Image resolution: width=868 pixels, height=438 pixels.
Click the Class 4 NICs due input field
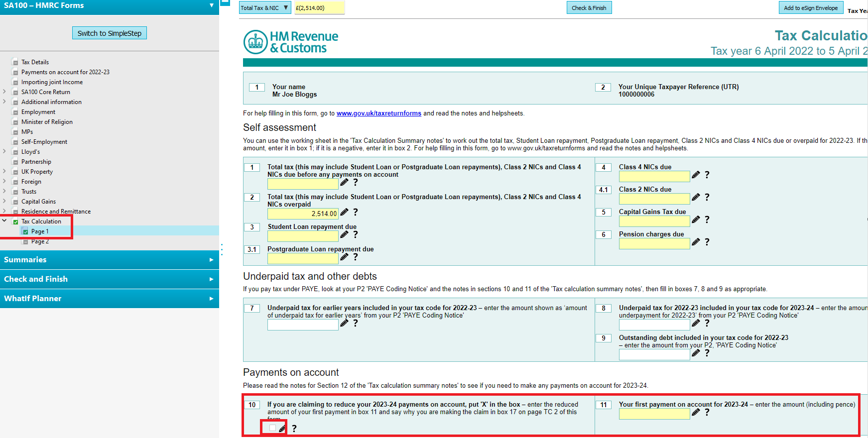[x=654, y=176]
